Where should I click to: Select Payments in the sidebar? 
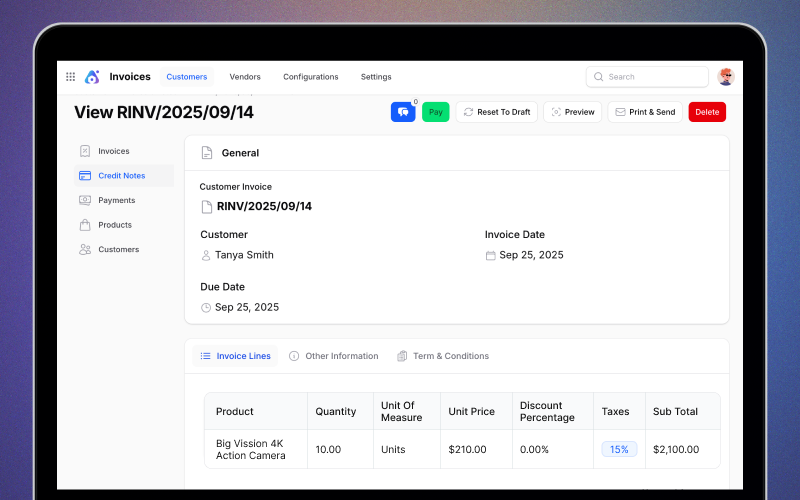[x=116, y=200]
